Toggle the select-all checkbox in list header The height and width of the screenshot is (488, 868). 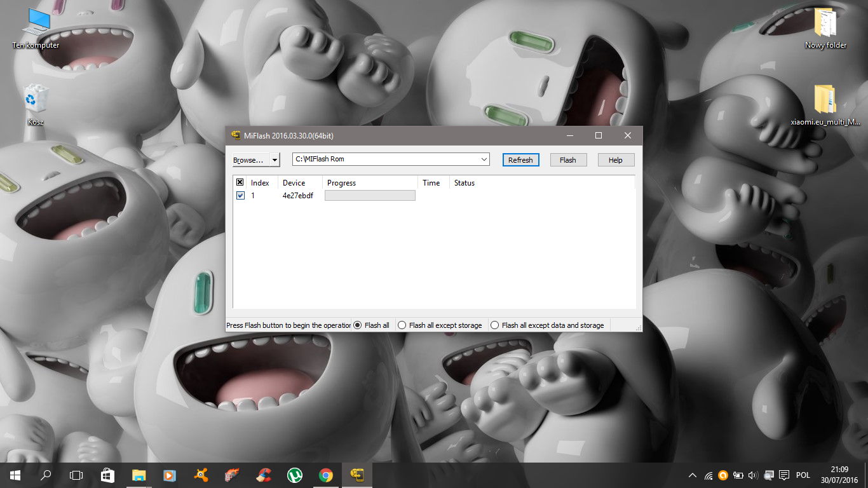(x=240, y=183)
